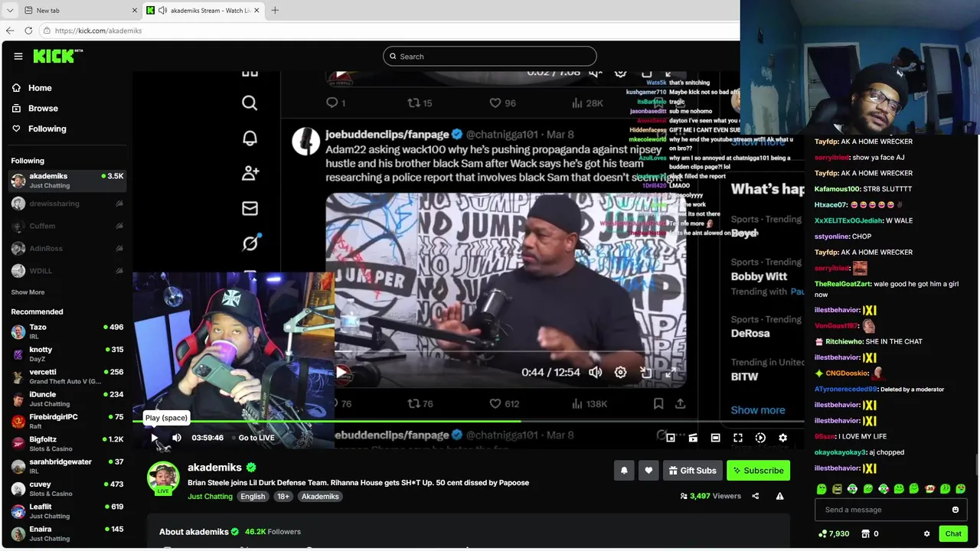Open Browse in the sidebar
980x551 pixels.
(35, 109)
